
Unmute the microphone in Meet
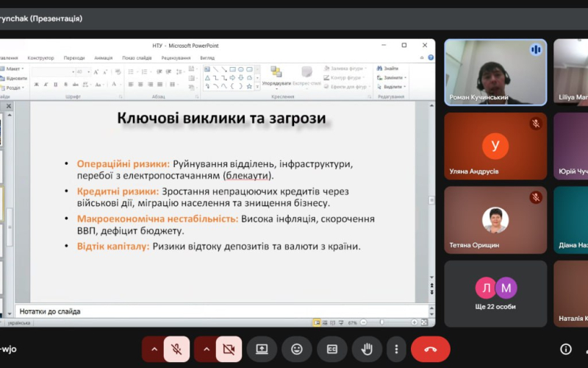coord(176,349)
